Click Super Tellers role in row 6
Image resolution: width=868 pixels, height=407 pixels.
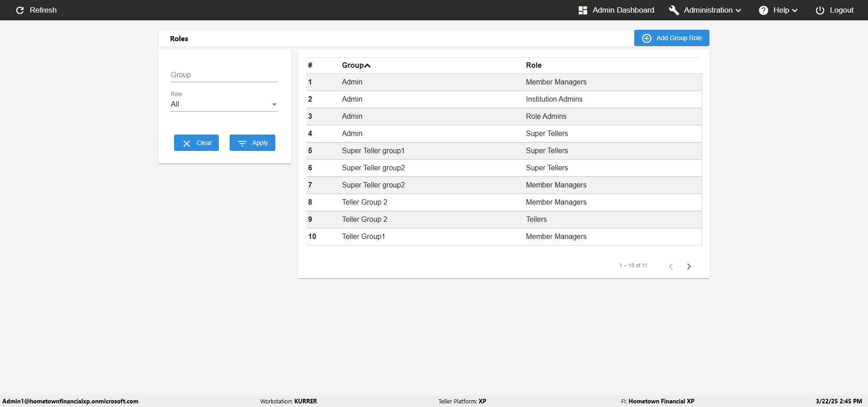pyautogui.click(x=547, y=168)
